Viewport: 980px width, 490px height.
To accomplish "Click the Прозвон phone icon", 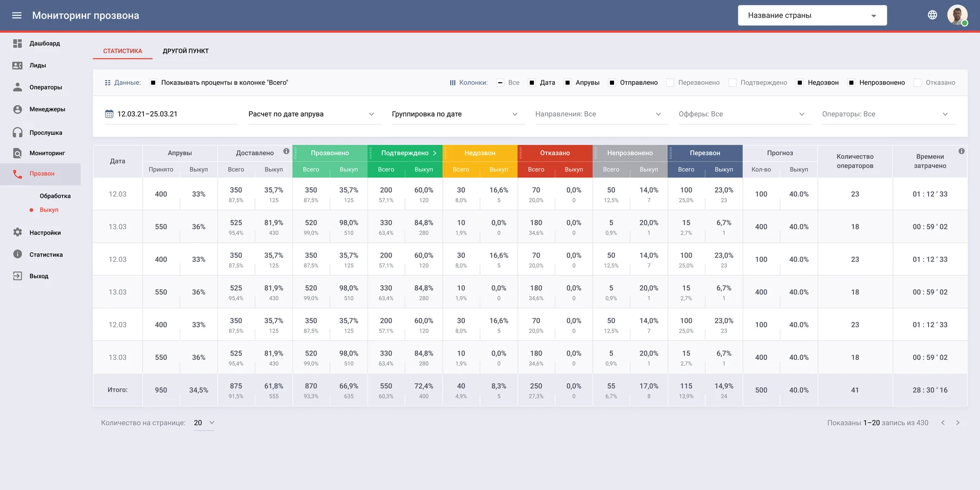I will [x=17, y=174].
